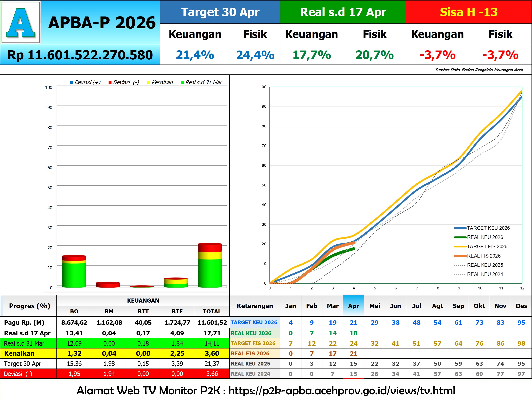Image resolution: width=532 pixels, height=399 pixels.
Task: Select the REAL FIS 2026 legend line
Action: click(x=460, y=256)
